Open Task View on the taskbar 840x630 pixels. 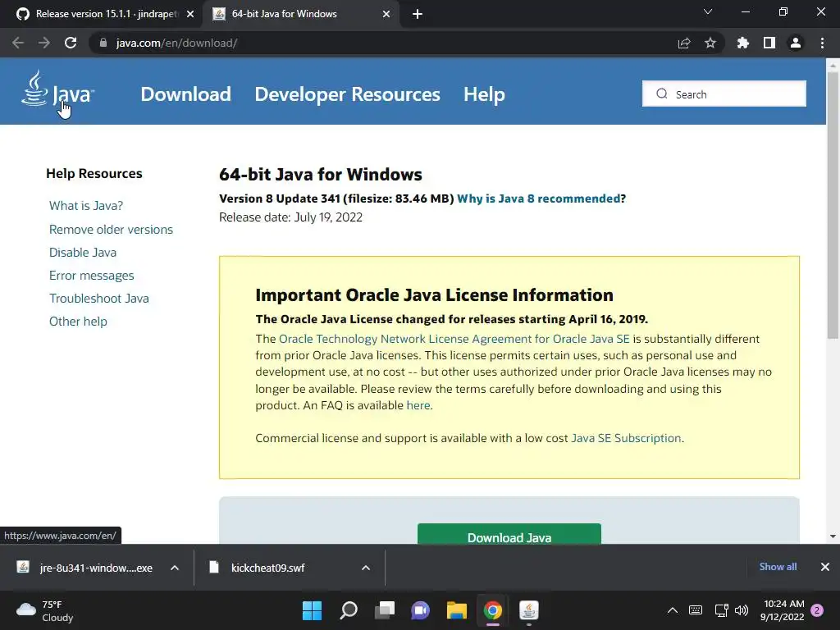coord(385,610)
